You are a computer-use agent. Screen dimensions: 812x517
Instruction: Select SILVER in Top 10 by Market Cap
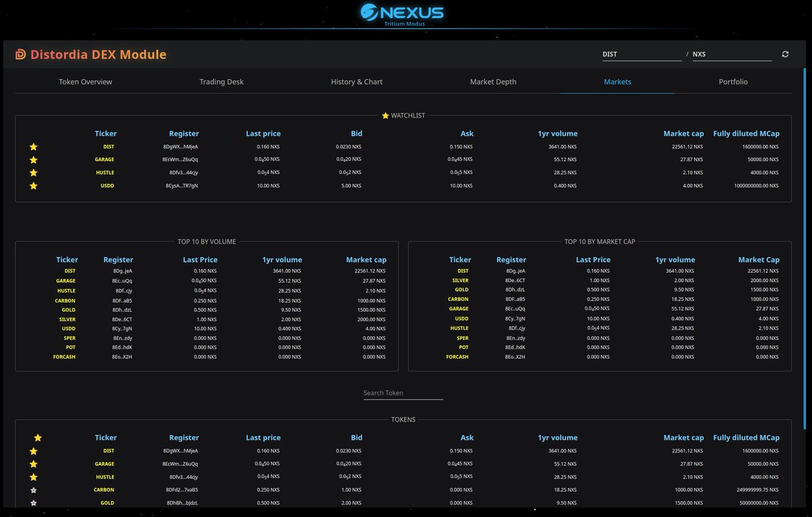pos(460,280)
